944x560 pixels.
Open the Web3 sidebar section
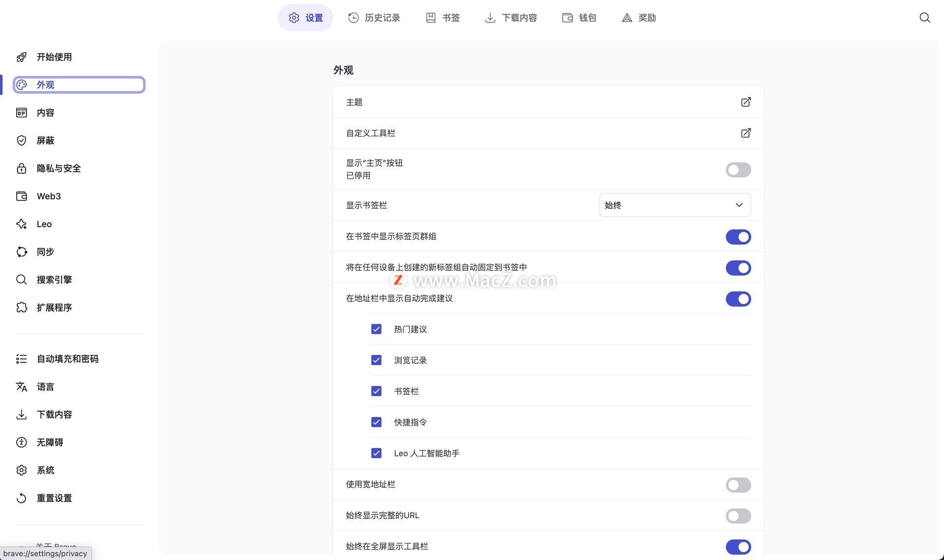pyautogui.click(x=49, y=196)
